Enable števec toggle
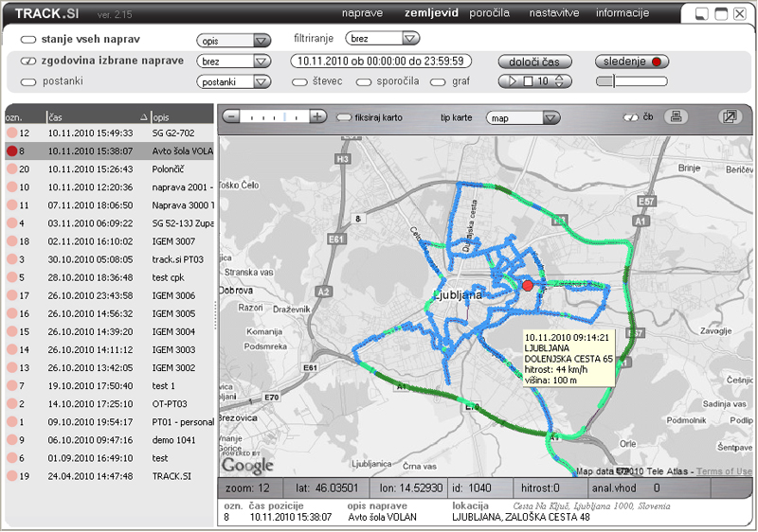This screenshot has width=758, height=532. point(299,82)
